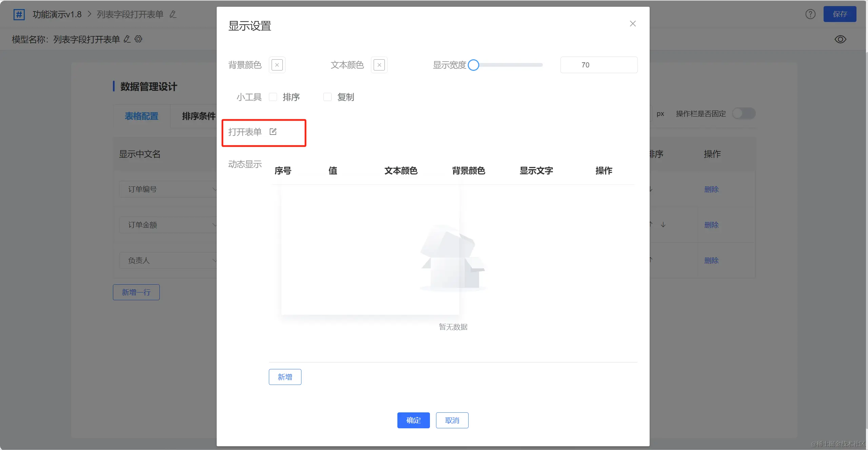Click the 显示宽度 slider handle

tap(473, 65)
